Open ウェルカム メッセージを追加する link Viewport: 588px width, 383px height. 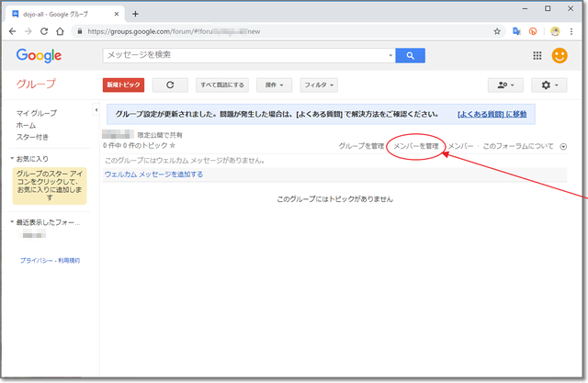pos(153,174)
